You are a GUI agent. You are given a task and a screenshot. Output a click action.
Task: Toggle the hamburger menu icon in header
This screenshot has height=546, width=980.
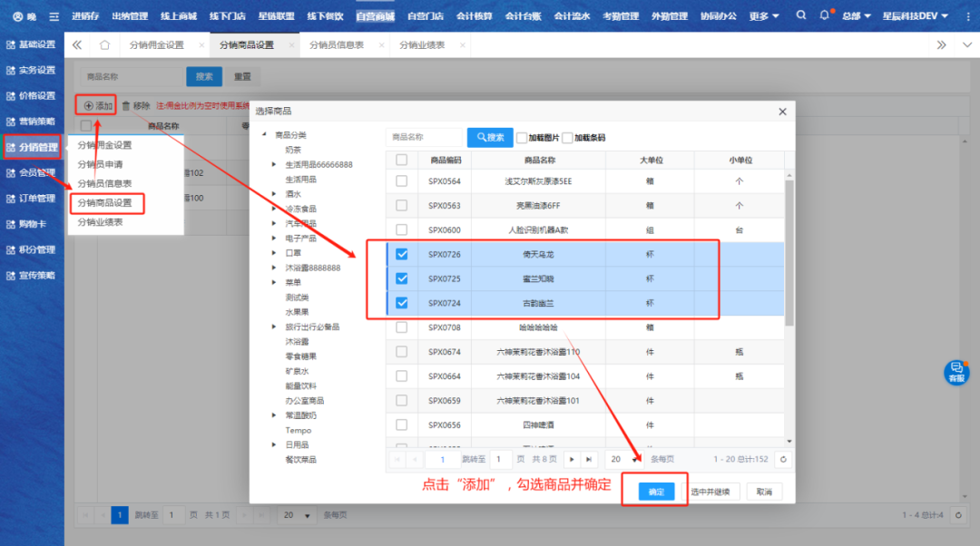click(x=54, y=16)
